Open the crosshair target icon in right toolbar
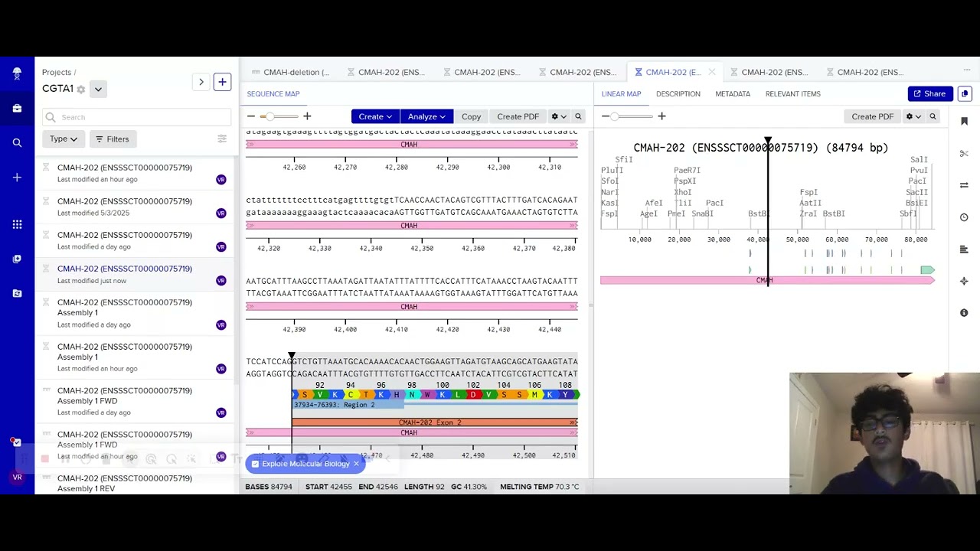This screenshot has width=980, height=551. [964, 281]
